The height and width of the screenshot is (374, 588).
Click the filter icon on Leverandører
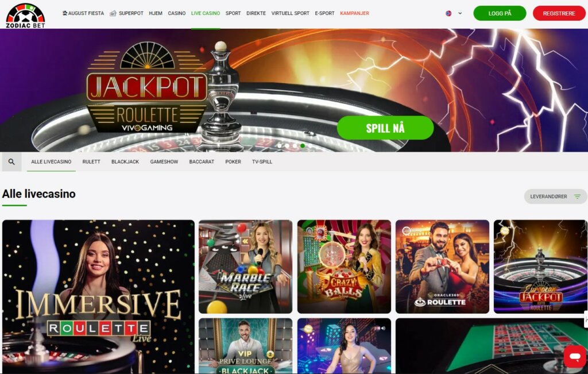pyautogui.click(x=578, y=196)
